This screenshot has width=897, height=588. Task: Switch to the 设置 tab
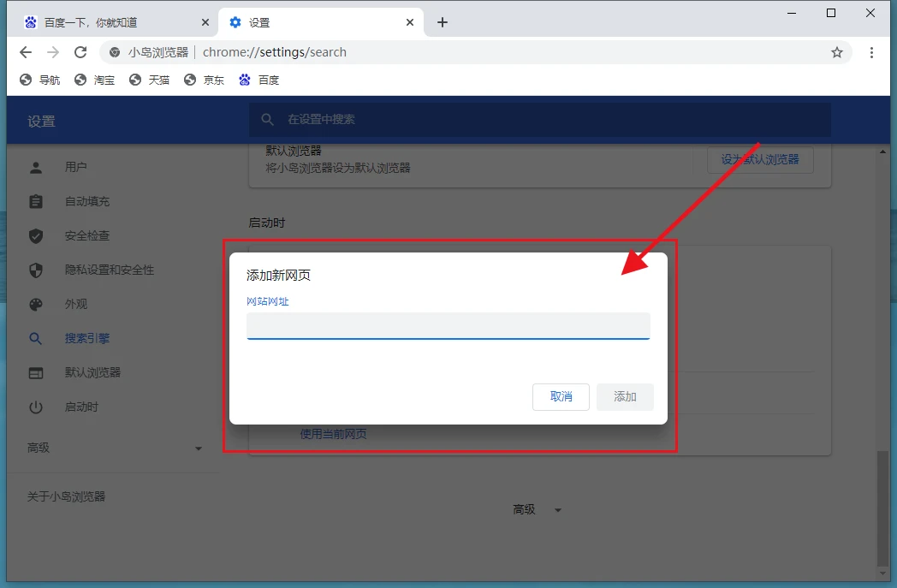pyautogui.click(x=321, y=22)
